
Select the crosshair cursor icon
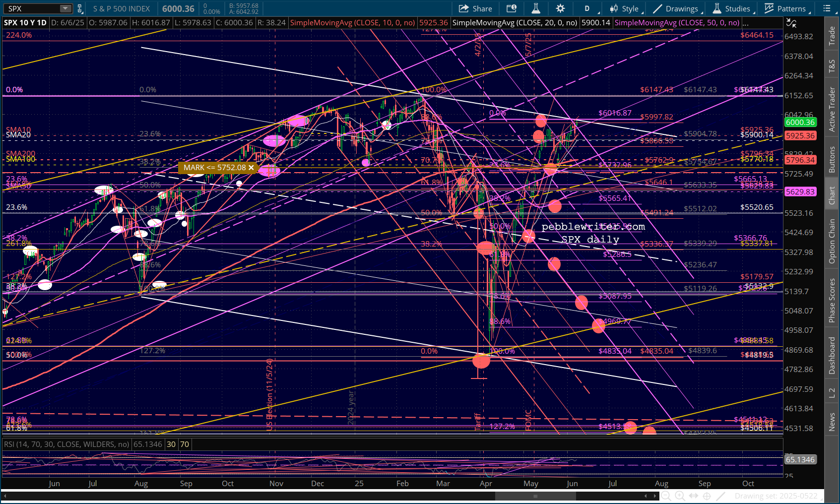[x=707, y=496]
